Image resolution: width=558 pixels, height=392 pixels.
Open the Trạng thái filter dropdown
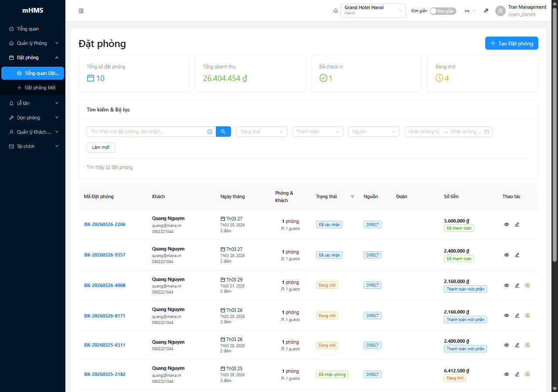click(x=262, y=132)
